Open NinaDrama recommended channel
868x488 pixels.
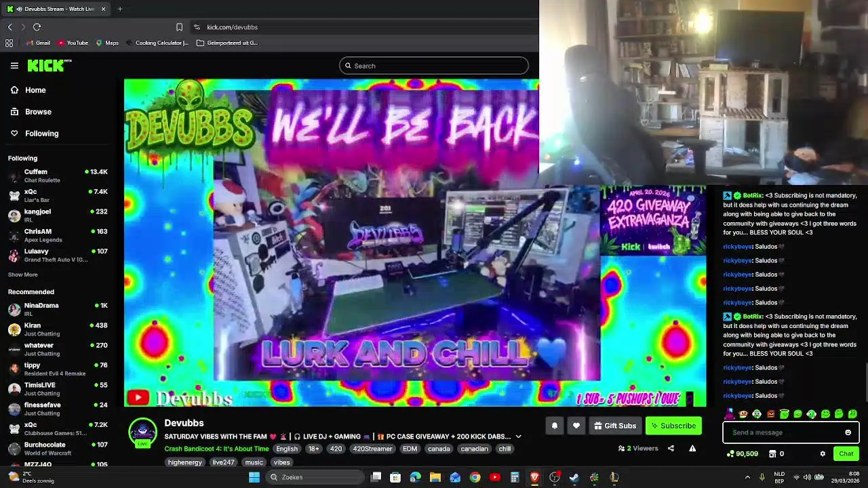point(58,309)
